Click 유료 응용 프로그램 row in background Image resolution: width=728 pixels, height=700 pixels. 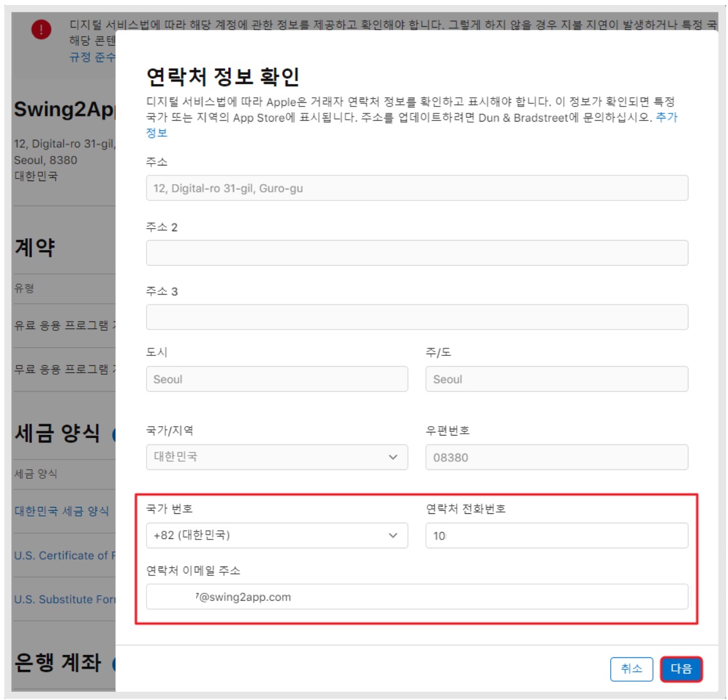pos(65,325)
